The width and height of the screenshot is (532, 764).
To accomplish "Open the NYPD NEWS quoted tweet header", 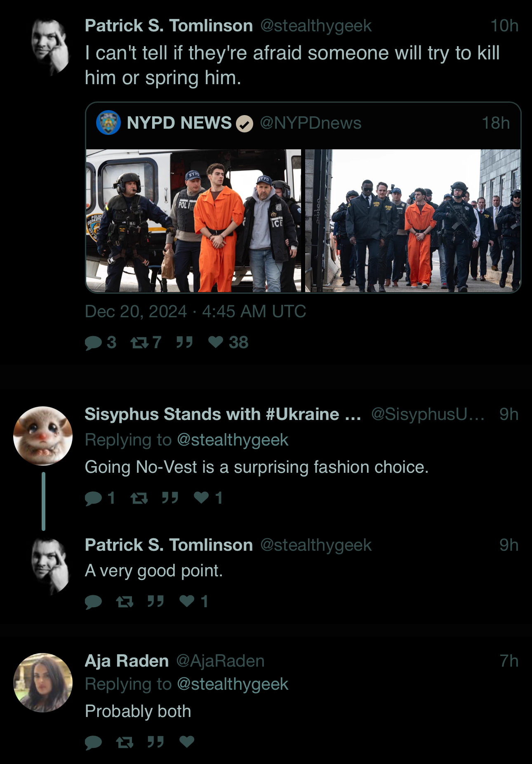I will [303, 123].
